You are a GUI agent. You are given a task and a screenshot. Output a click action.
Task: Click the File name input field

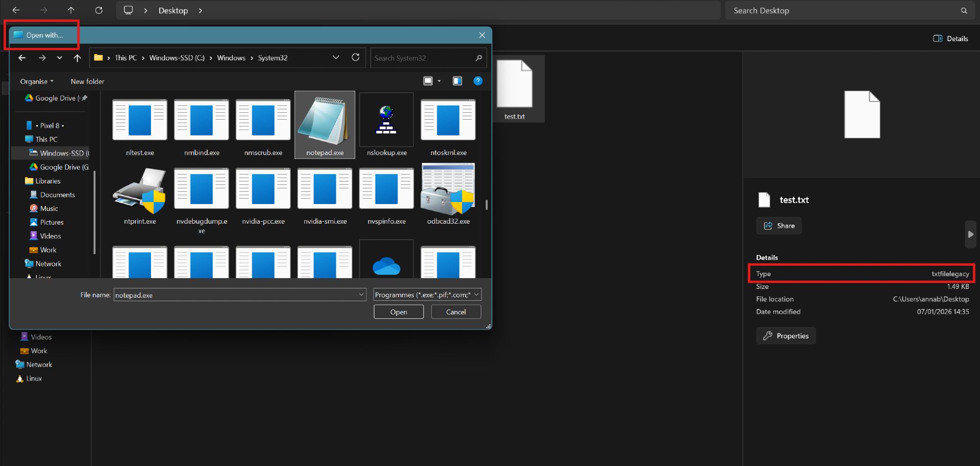(x=235, y=295)
